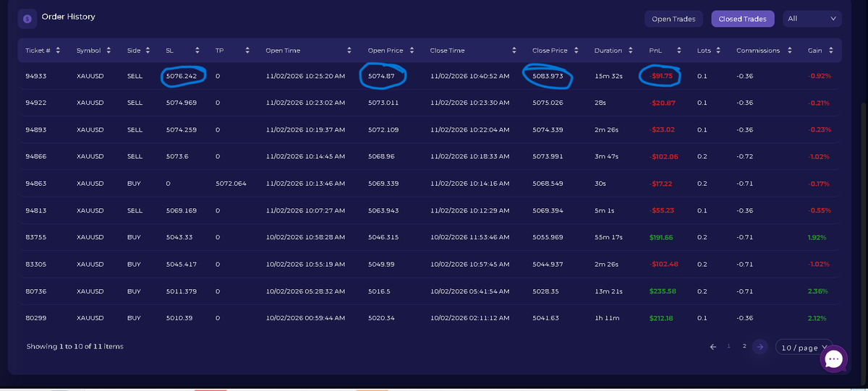Sort by Open Time column arrows
The image size is (868, 391).
coord(349,51)
